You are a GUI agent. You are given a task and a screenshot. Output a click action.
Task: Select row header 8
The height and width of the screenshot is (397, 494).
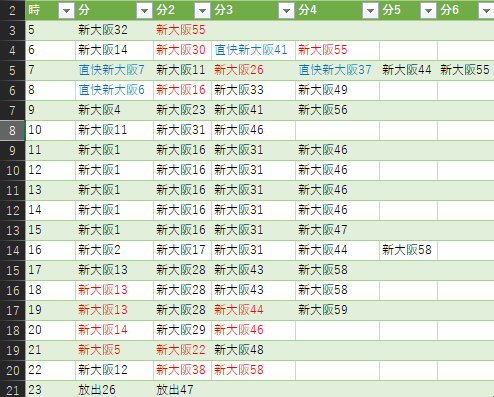[12, 130]
